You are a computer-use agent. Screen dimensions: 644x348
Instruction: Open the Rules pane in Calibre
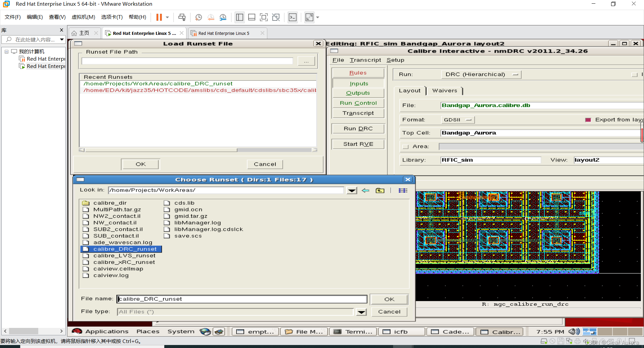(x=358, y=73)
